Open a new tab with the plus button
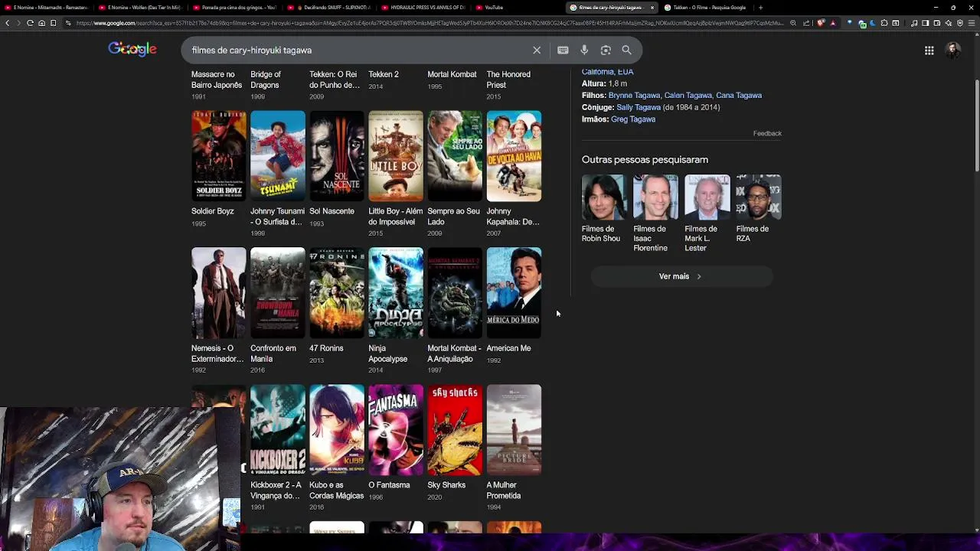The image size is (980, 551). coord(760,8)
